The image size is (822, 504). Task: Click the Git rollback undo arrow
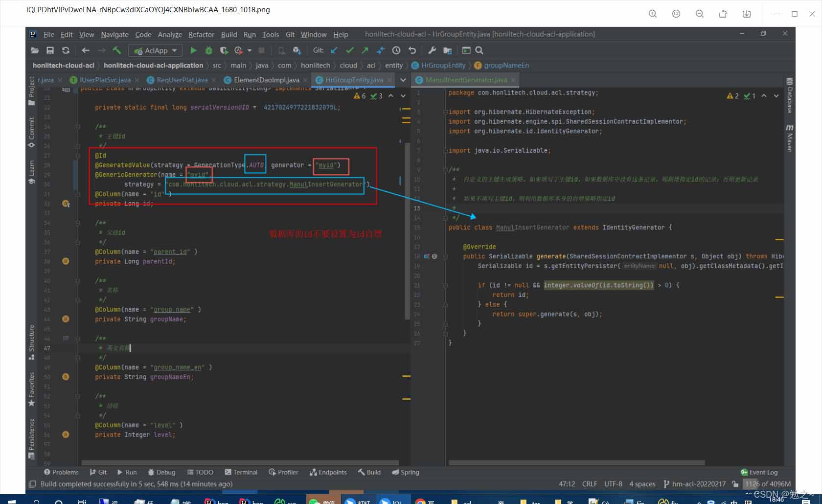point(412,50)
